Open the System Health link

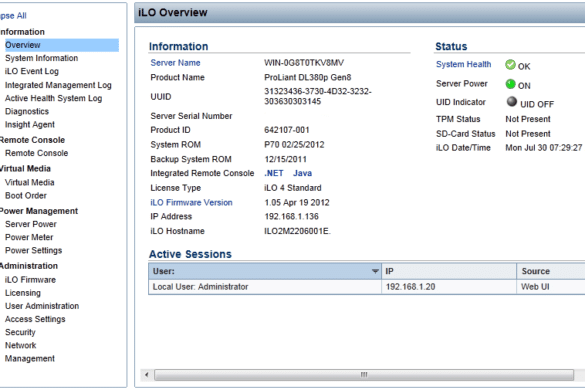pyautogui.click(x=463, y=64)
